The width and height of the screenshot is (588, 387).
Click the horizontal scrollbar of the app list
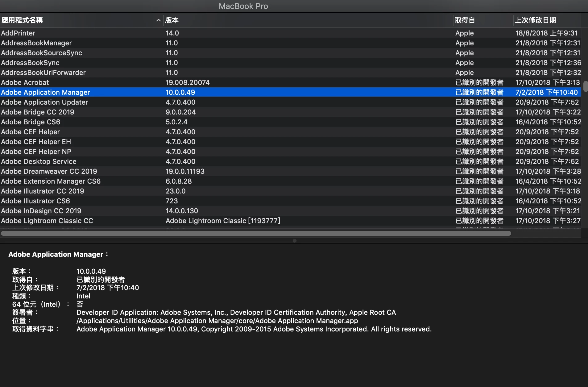[256, 233]
